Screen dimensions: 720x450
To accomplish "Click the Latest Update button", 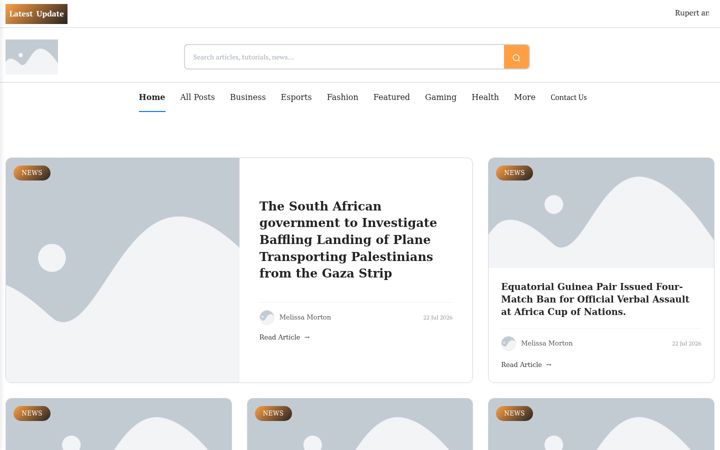I will tap(36, 14).
